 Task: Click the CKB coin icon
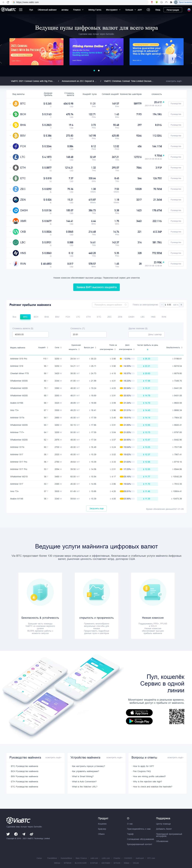point(15,232)
